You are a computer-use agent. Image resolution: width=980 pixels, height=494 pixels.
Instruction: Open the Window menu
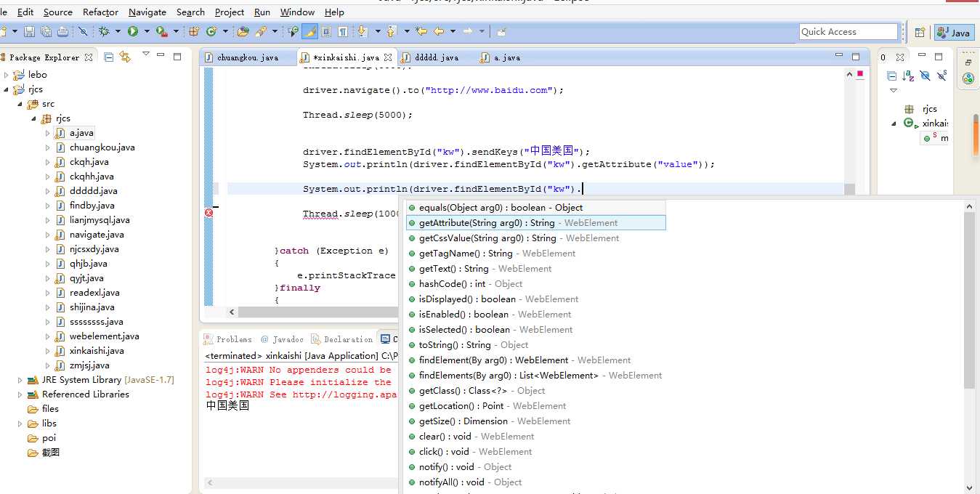(298, 12)
